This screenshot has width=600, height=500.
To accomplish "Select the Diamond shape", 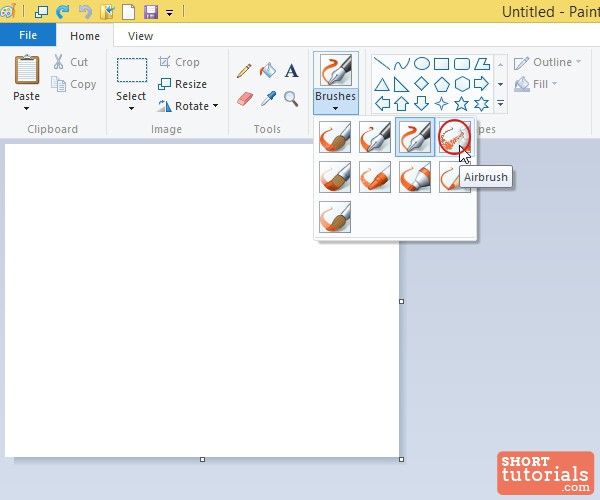I will (x=422, y=84).
